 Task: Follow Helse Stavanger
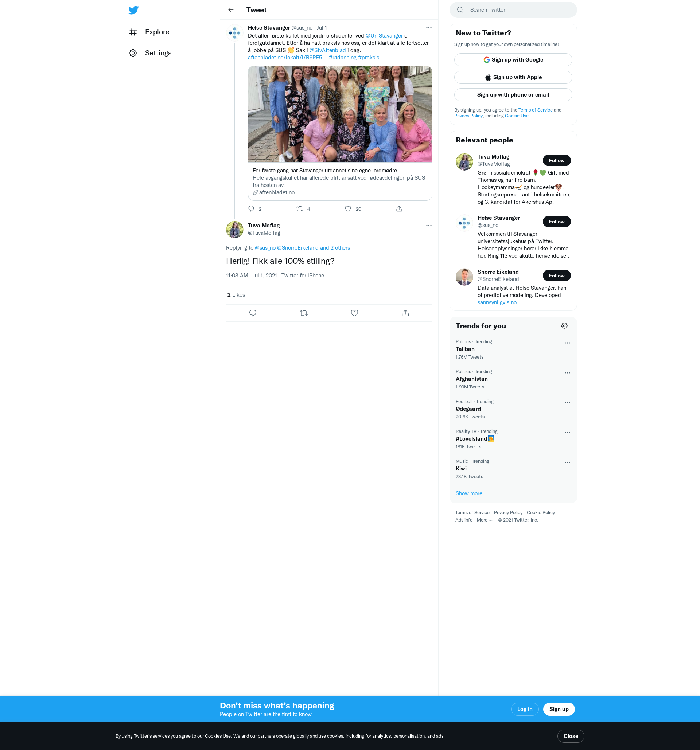[x=557, y=222]
